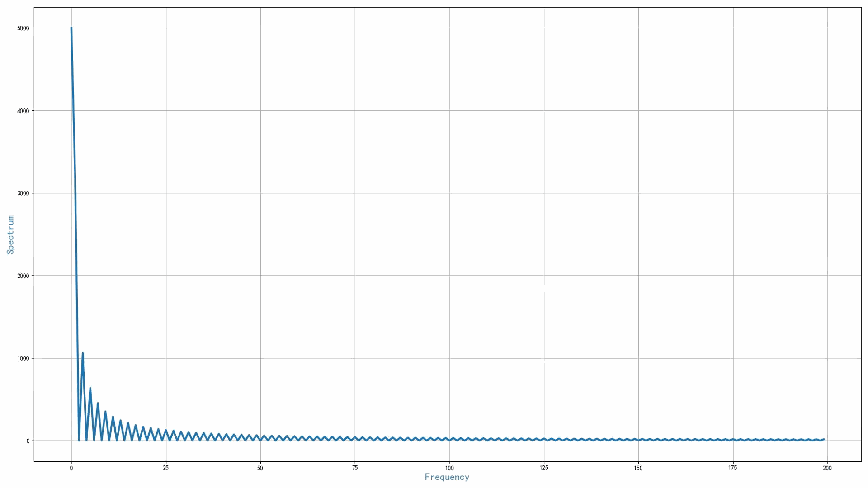868x488 pixels.
Task: Click the 0 tick label on the x-axis
Action: click(x=71, y=468)
